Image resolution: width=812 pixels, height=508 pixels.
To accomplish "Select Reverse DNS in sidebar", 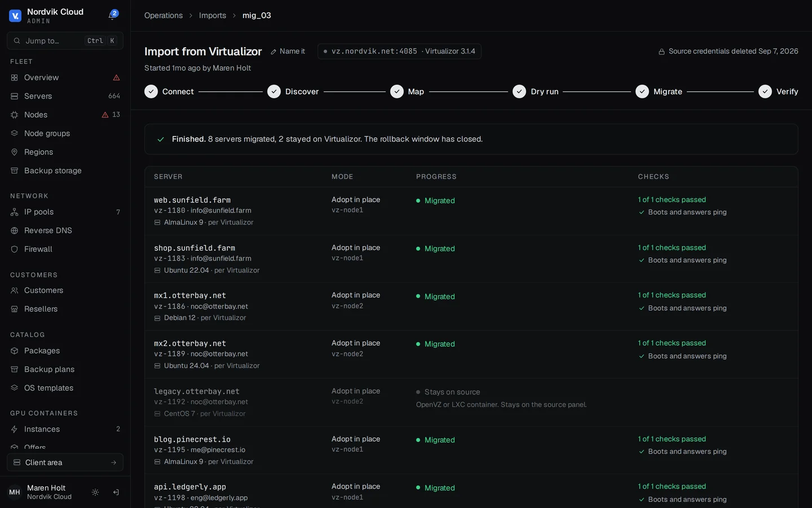I will [65, 230].
